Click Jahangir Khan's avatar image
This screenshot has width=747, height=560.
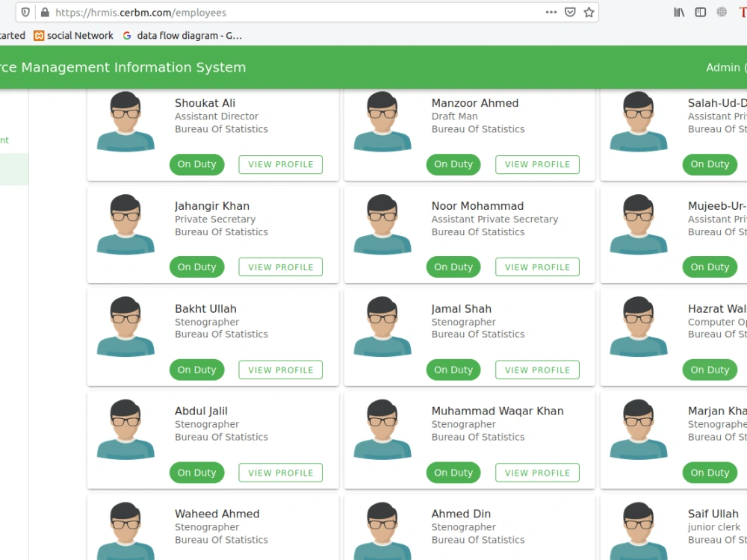[x=125, y=224]
